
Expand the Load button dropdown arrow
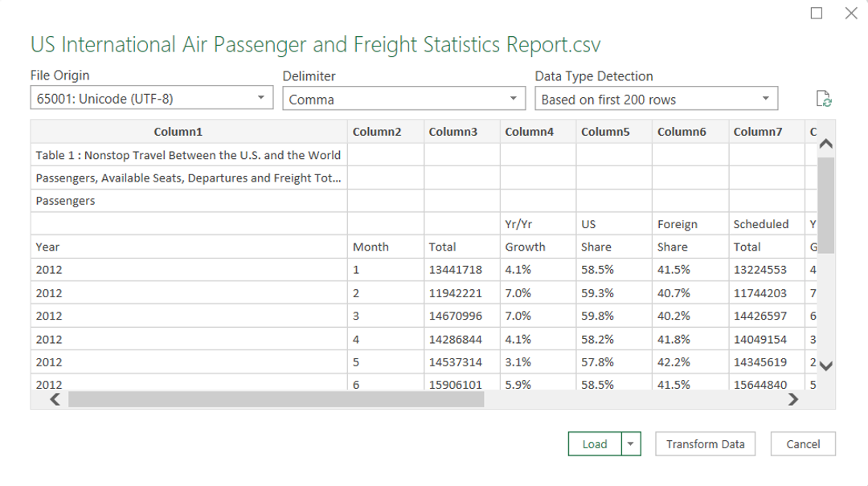tap(631, 444)
